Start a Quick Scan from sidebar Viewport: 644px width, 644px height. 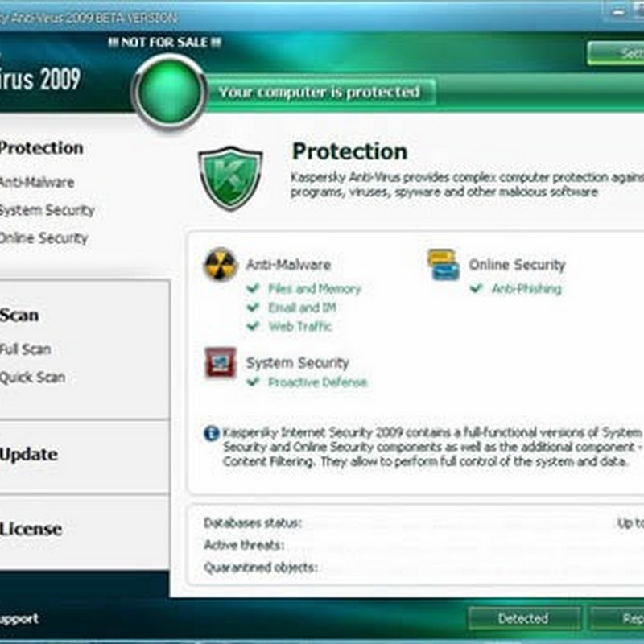click(x=33, y=377)
